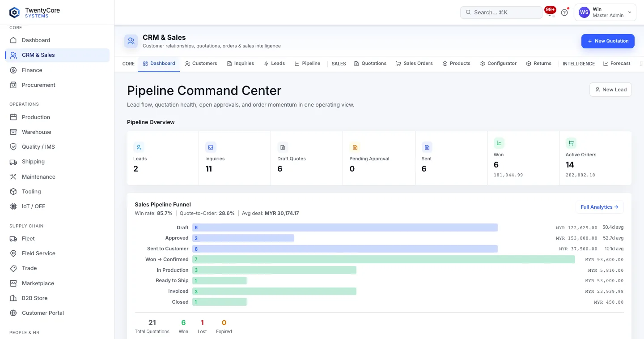Open the Leads tab
The width and height of the screenshot is (644, 339).
275,64
